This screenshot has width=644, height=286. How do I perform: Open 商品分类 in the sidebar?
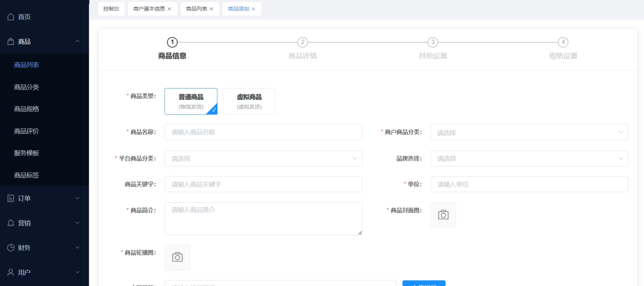27,87
